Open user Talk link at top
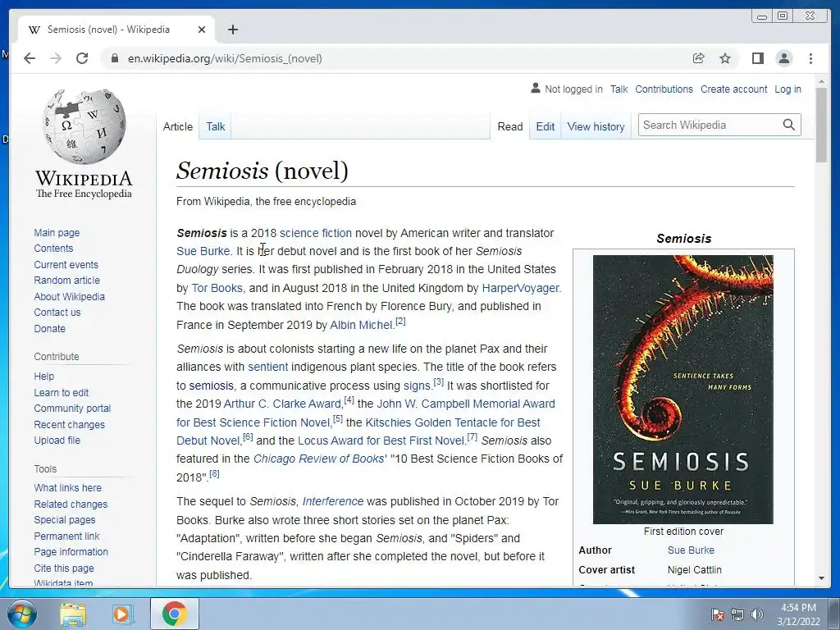The width and height of the screenshot is (840, 630). (619, 89)
